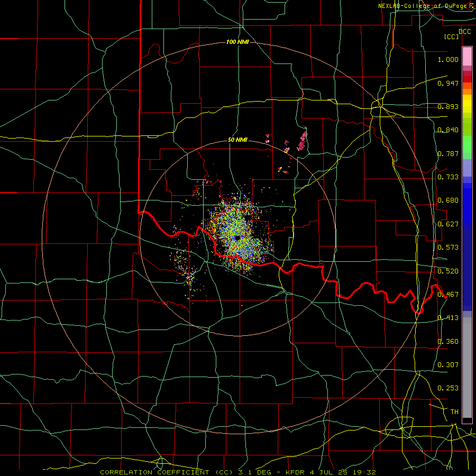Click the crimson echo cluster northeast of 50 NMI ring
Screen dimensions: 476x476
[x=303, y=141]
